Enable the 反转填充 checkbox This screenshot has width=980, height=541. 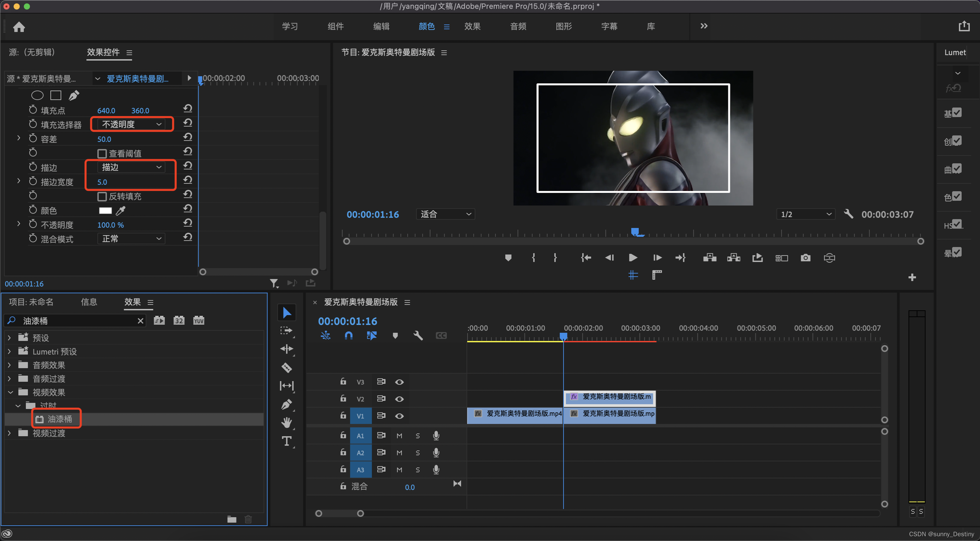point(102,196)
